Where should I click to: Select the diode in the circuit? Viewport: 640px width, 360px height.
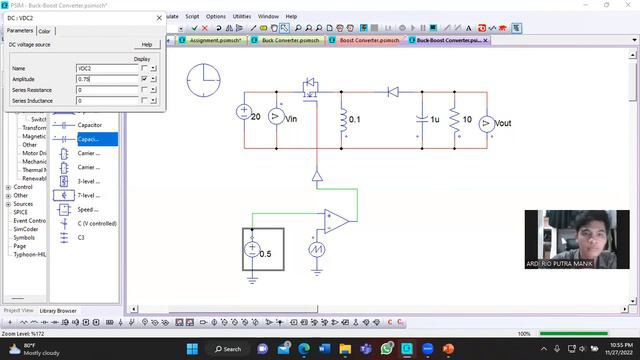(393, 92)
